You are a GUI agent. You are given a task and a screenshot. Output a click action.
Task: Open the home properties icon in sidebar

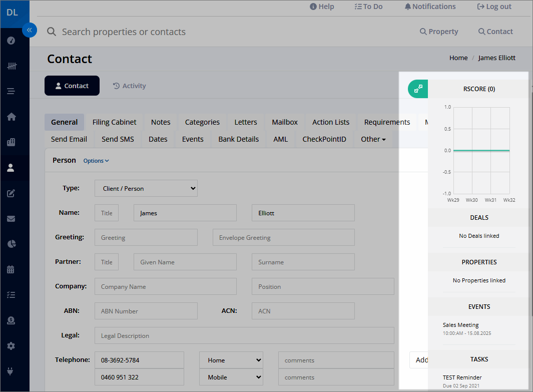[x=11, y=117]
